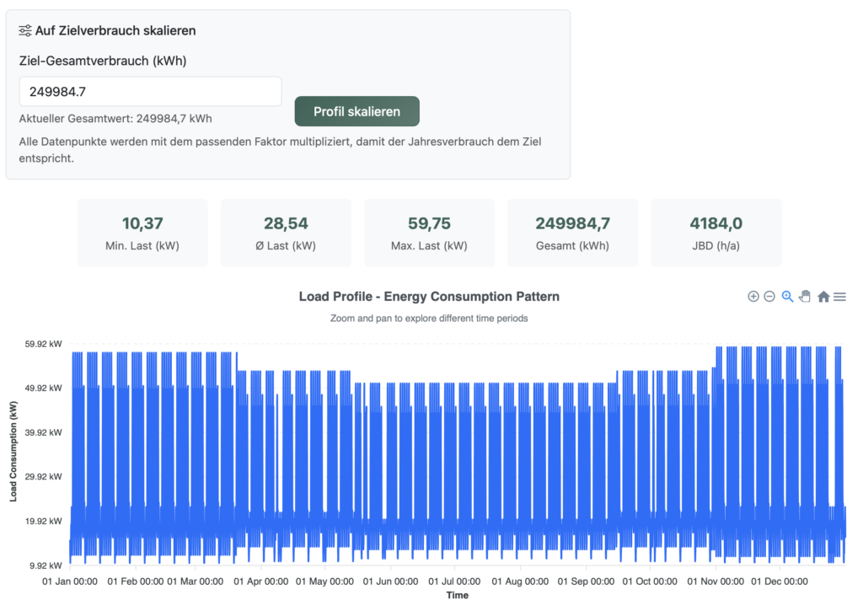Reset chart zoom with the home icon

pos(823,297)
